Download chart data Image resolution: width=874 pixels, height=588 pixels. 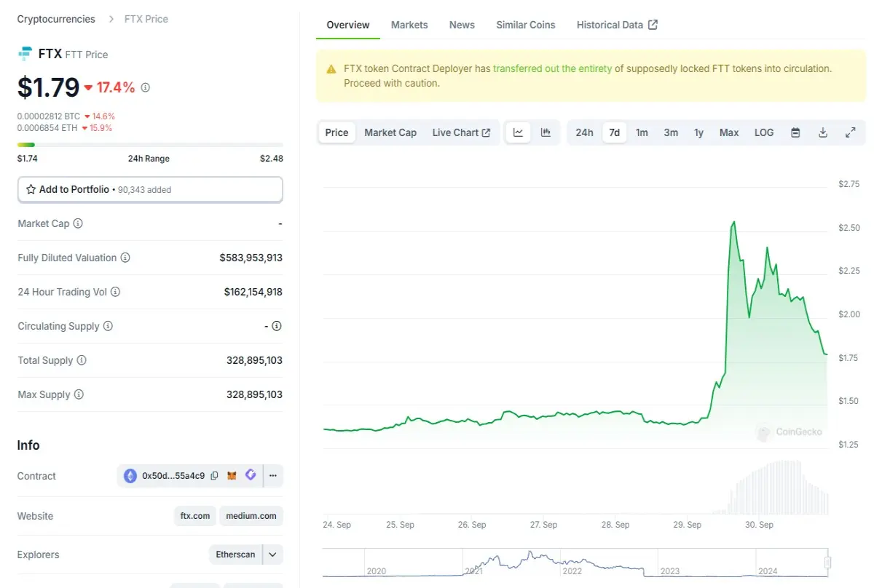[823, 132]
